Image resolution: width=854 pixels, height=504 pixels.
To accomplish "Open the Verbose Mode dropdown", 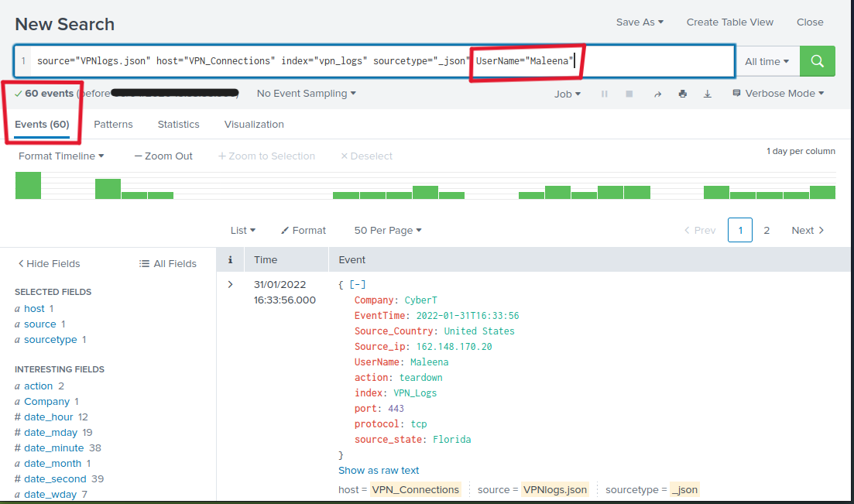I will 777,94.
